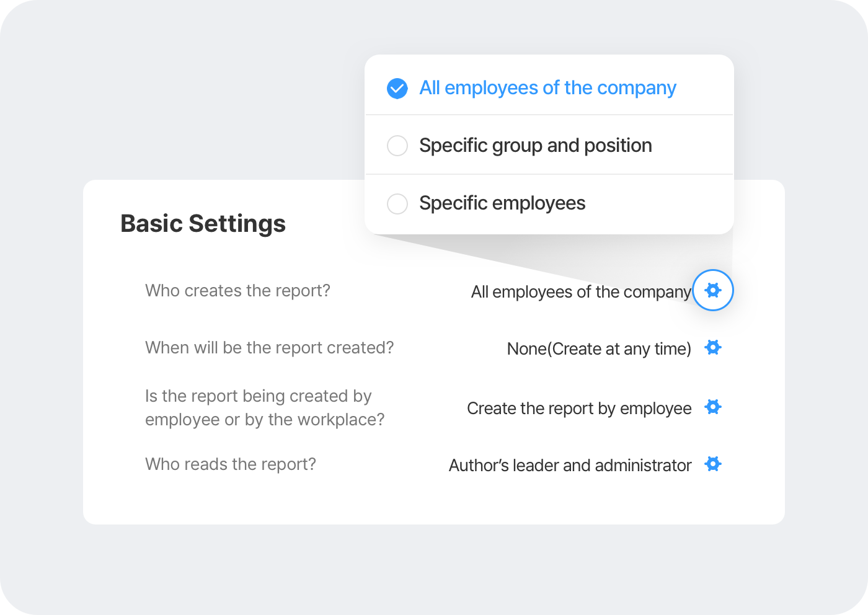Screen dimensions: 868x615
Task: Select the employee or by the workplace question
Action: pos(265,408)
